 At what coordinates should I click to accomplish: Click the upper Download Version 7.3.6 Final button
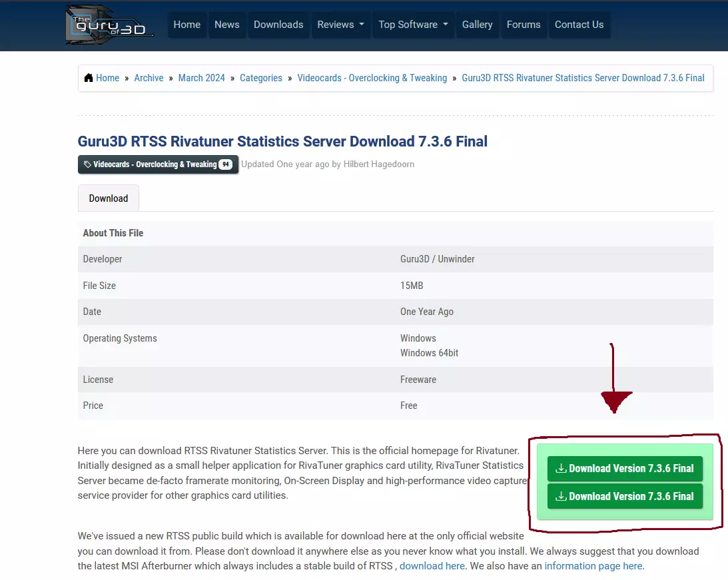(x=625, y=469)
